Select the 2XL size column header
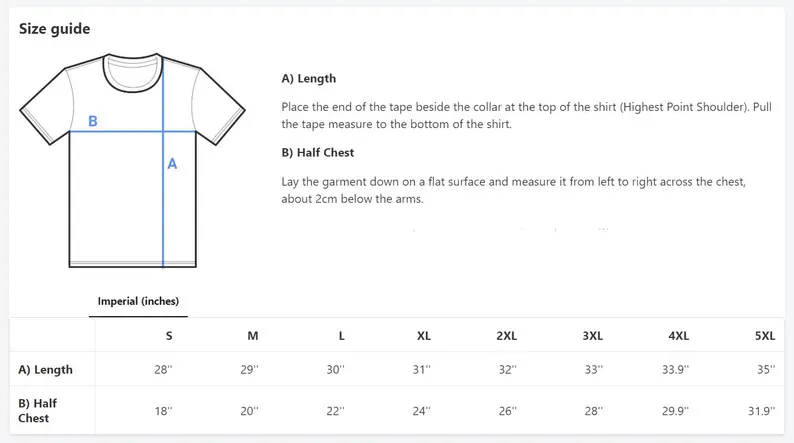 coord(507,336)
